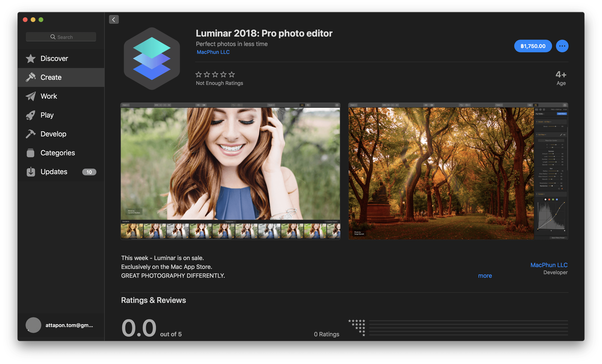Open the autumn forest screenshot
The width and height of the screenshot is (602, 364).
coord(458,171)
